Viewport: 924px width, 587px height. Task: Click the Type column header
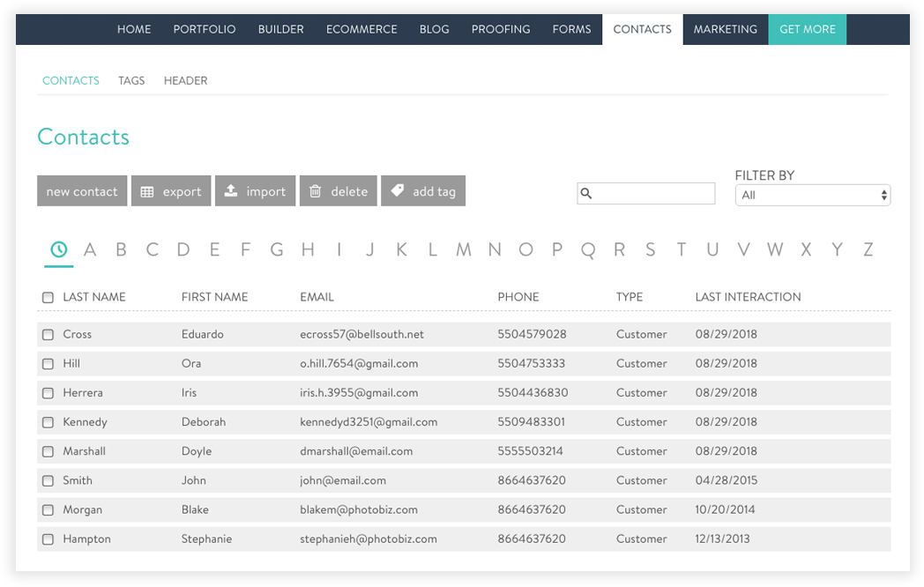pos(630,297)
